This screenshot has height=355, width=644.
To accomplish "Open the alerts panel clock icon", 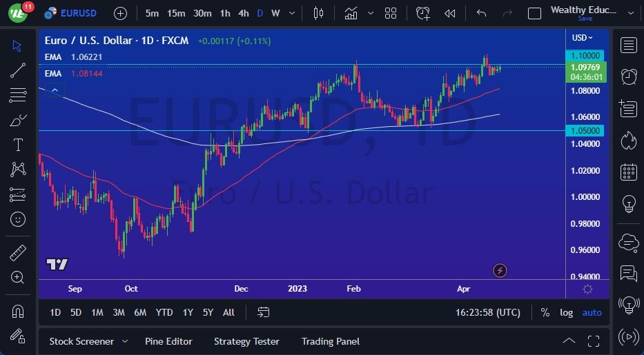I will [628, 77].
